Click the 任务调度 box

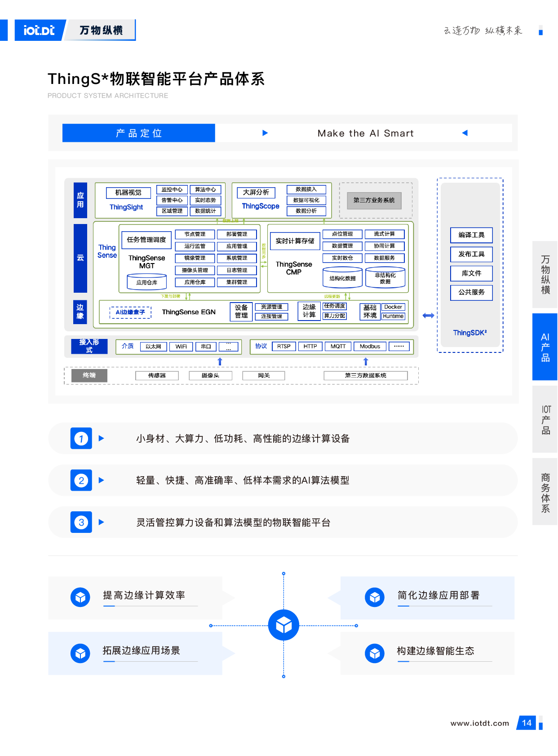tap(335, 306)
